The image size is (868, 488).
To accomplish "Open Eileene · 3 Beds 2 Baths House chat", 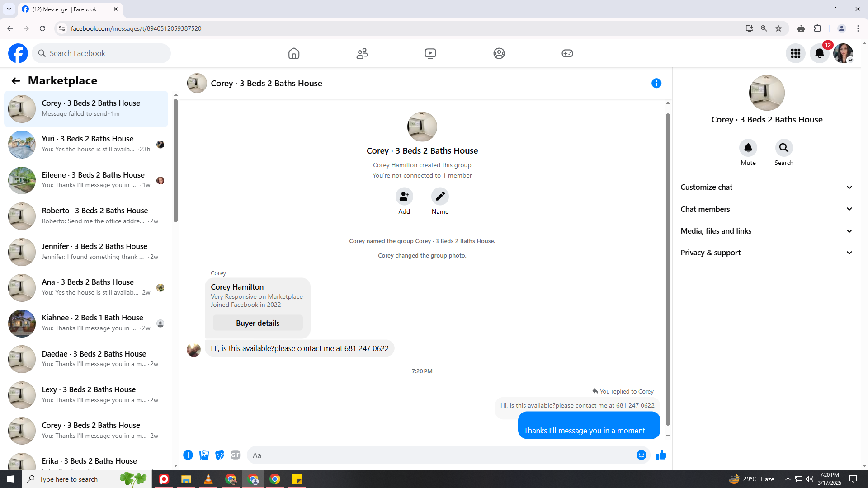I will coord(86,180).
